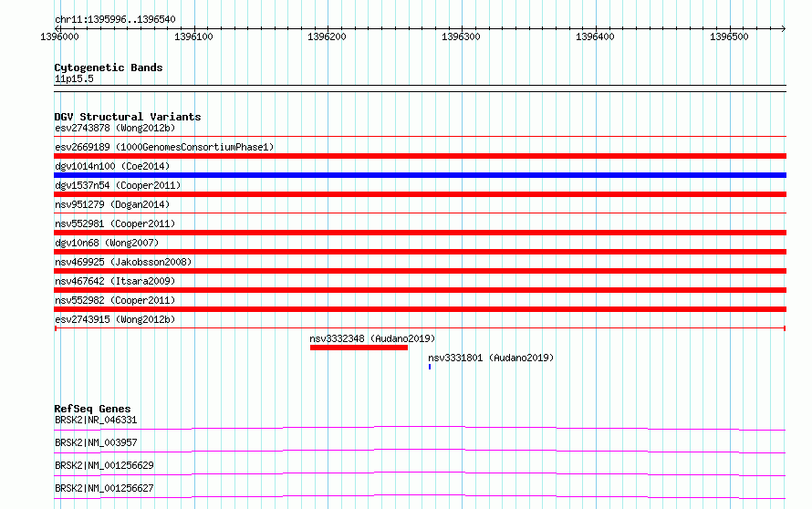Open the Cytogenetic Bands track title
The width and height of the screenshot is (812, 509).
point(109,68)
